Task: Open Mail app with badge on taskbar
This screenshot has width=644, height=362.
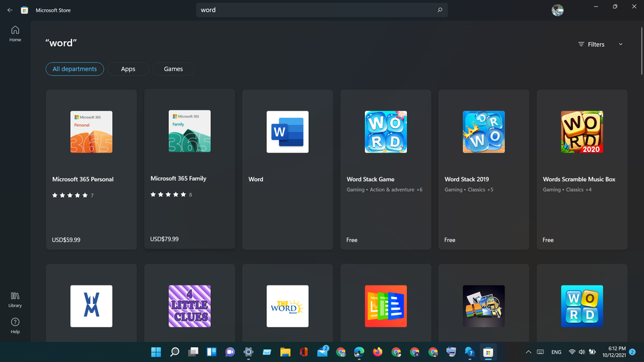Action: (322, 352)
